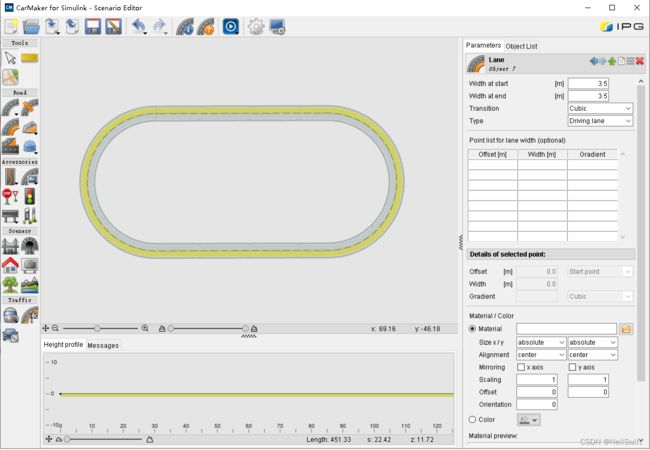Open first Alignment center dropdown
This screenshot has height=450, width=650.
pos(541,355)
